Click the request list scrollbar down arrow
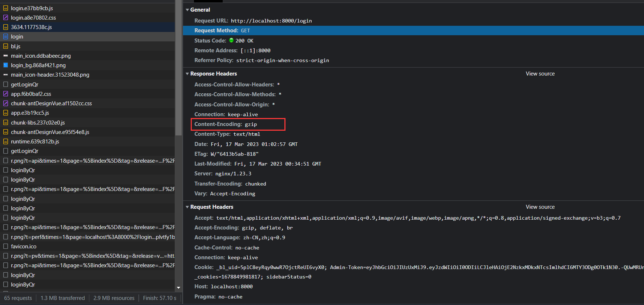Image resolution: width=644 pixels, height=305 pixels. (x=178, y=288)
